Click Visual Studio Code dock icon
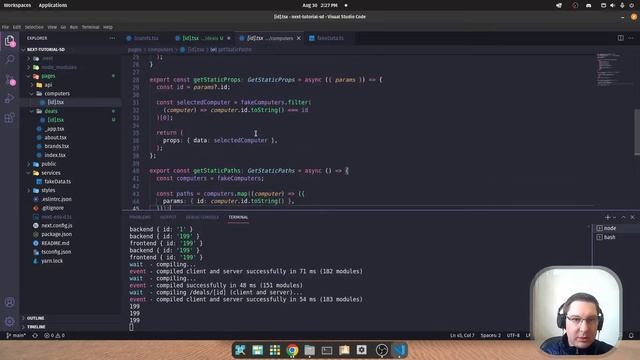 point(399,350)
